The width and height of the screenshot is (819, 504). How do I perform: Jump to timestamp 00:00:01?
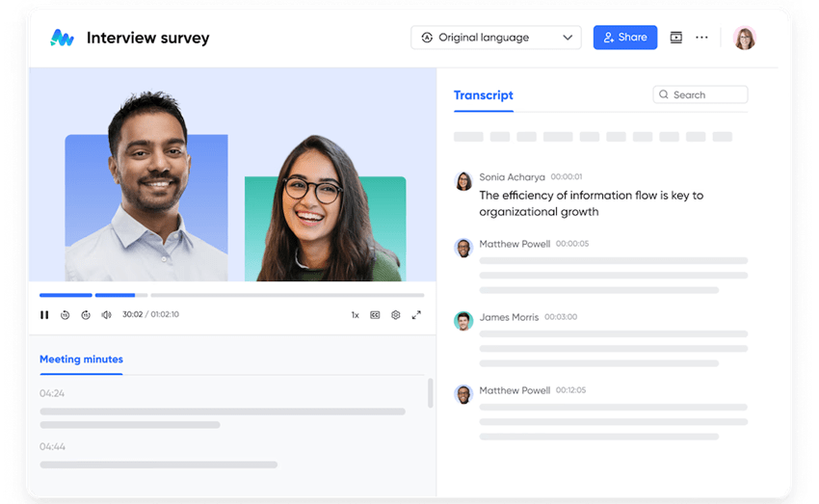point(567,177)
